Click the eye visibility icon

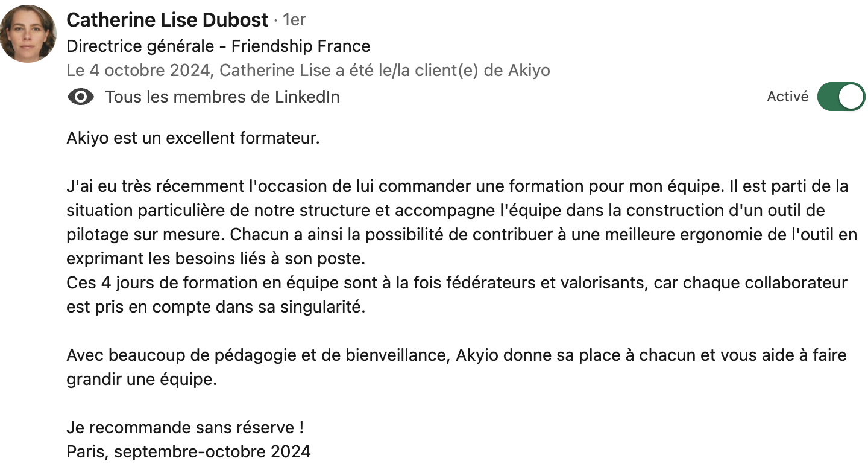[x=81, y=97]
